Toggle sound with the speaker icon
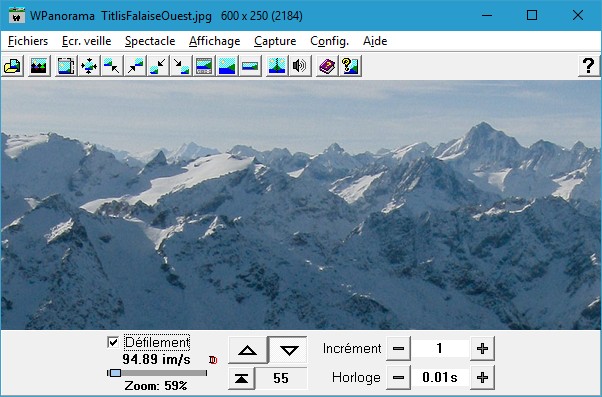 [300, 66]
